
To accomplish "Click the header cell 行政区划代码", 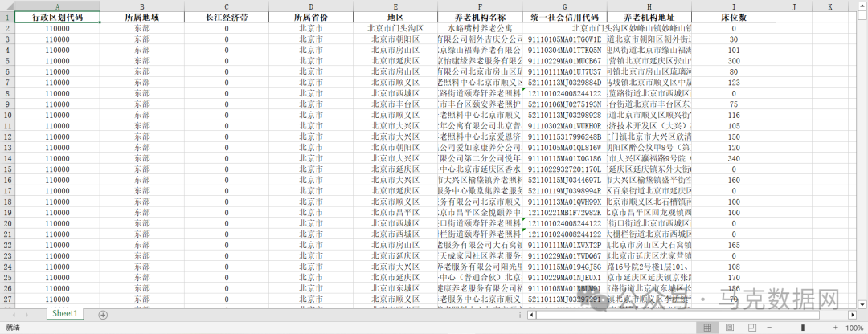I will point(58,17).
